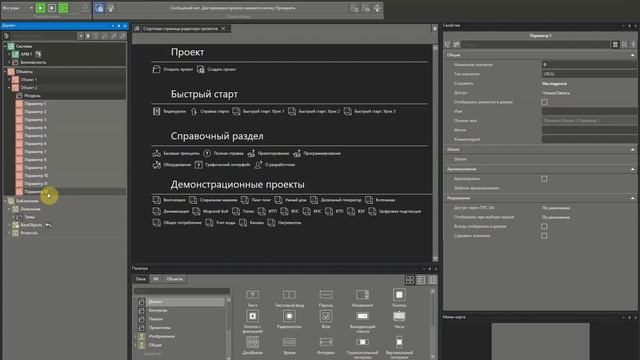The height and width of the screenshot is (360, 640).
Task: Click the icon of the 'Умный дом' demo project
Action: pos(278,200)
